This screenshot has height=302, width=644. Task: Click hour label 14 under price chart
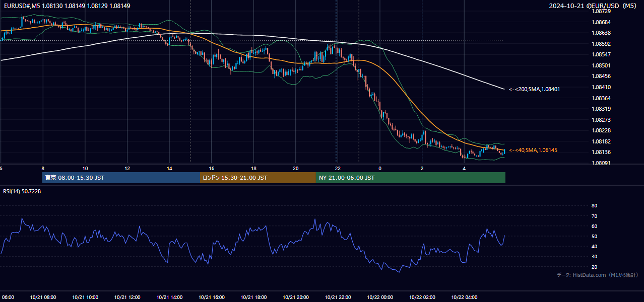(169, 168)
